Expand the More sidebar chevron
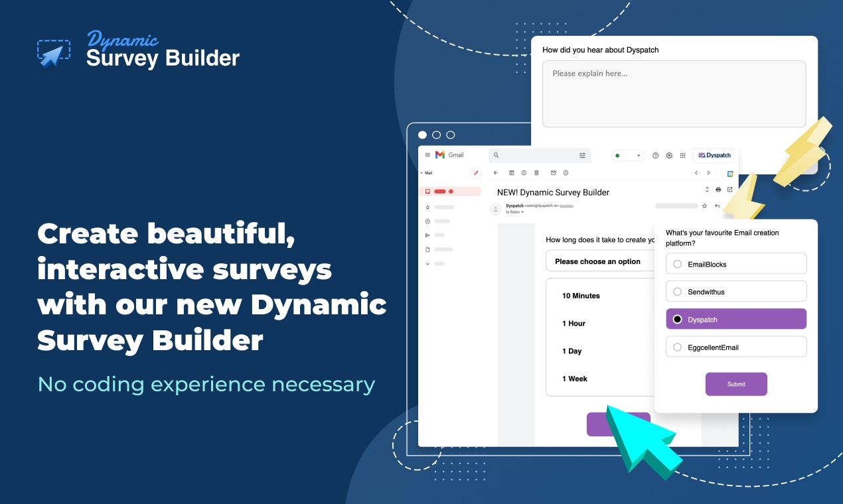The width and height of the screenshot is (843, 504). (427, 263)
